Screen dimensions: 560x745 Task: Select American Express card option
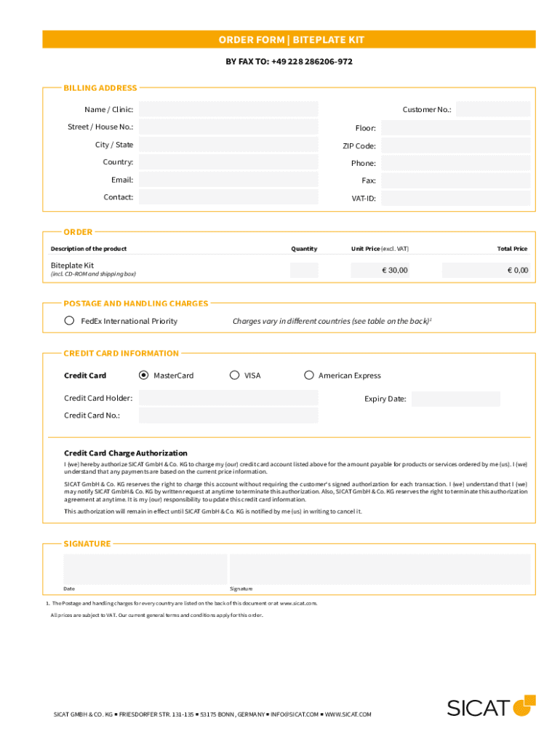click(308, 375)
